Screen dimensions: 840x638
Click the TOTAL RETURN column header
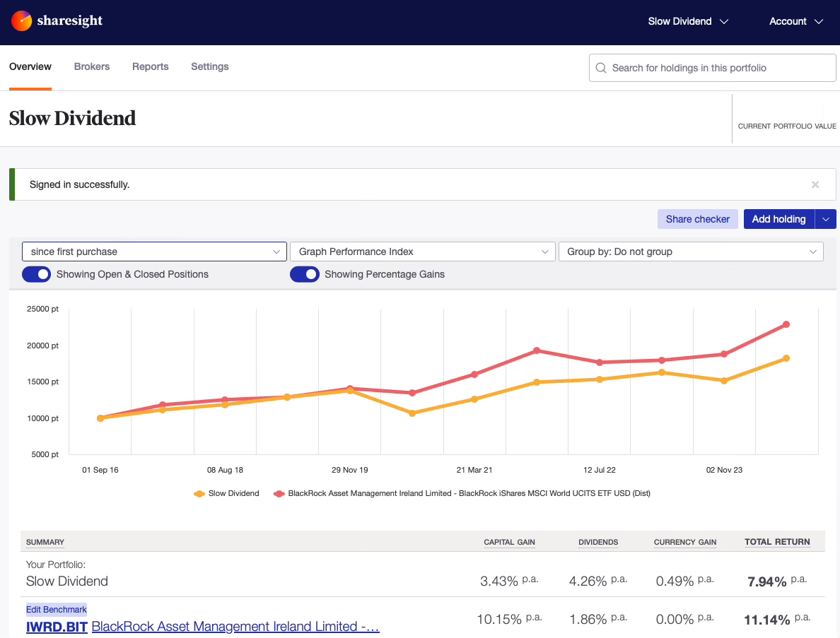[777, 542]
